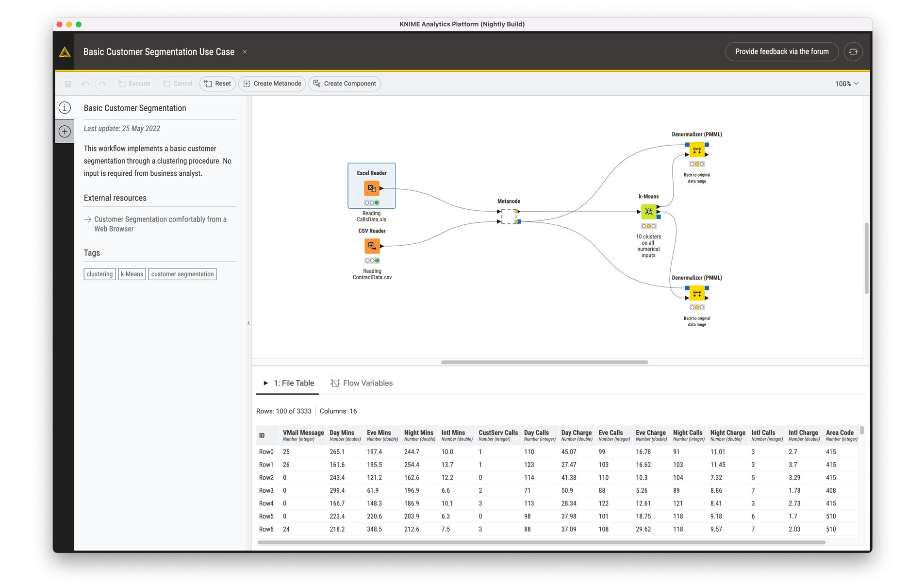The image size is (924, 586).
Task: Collapse the description panel with the chevron
Action: (248, 323)
